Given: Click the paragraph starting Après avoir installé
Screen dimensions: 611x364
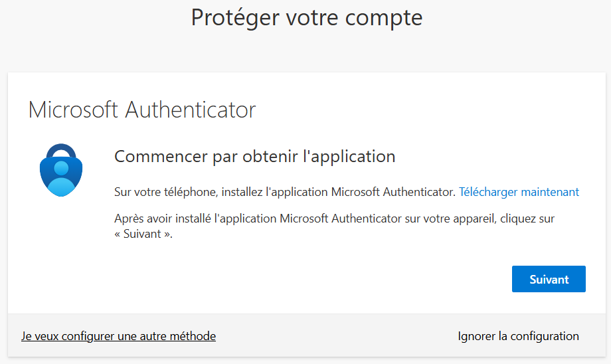Looking at the screenshot, I should click(x=334, y=219).
